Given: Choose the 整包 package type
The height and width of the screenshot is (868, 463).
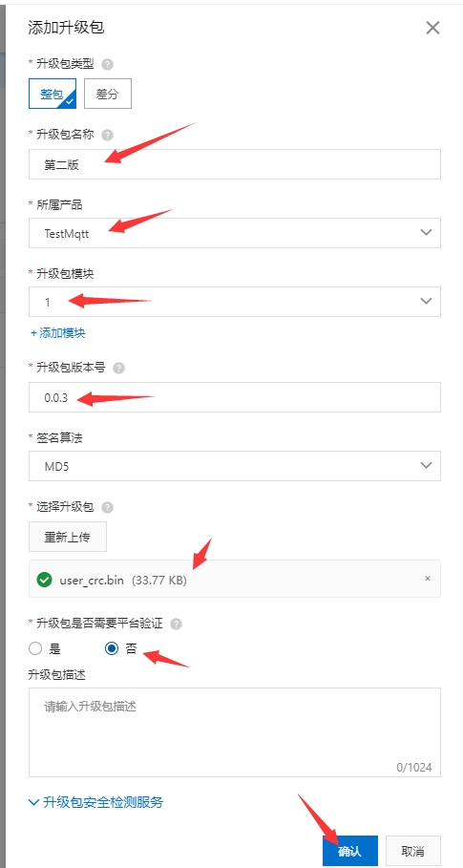Looking at the screenshot, I should [x=53, y=94].
